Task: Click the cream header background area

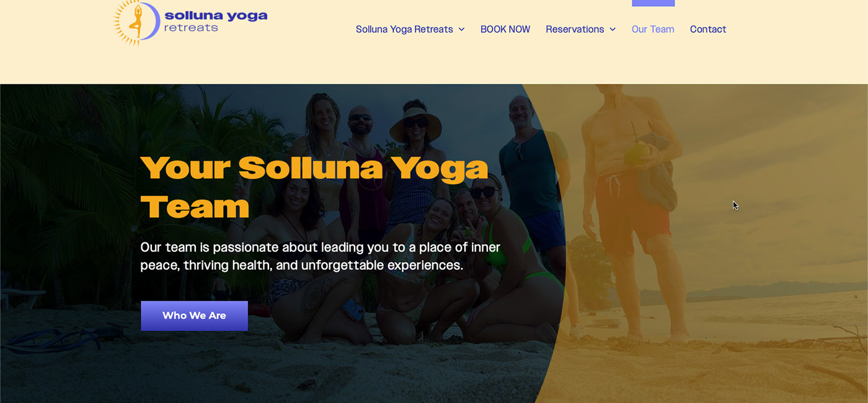Action: click(x=434, y=65)
